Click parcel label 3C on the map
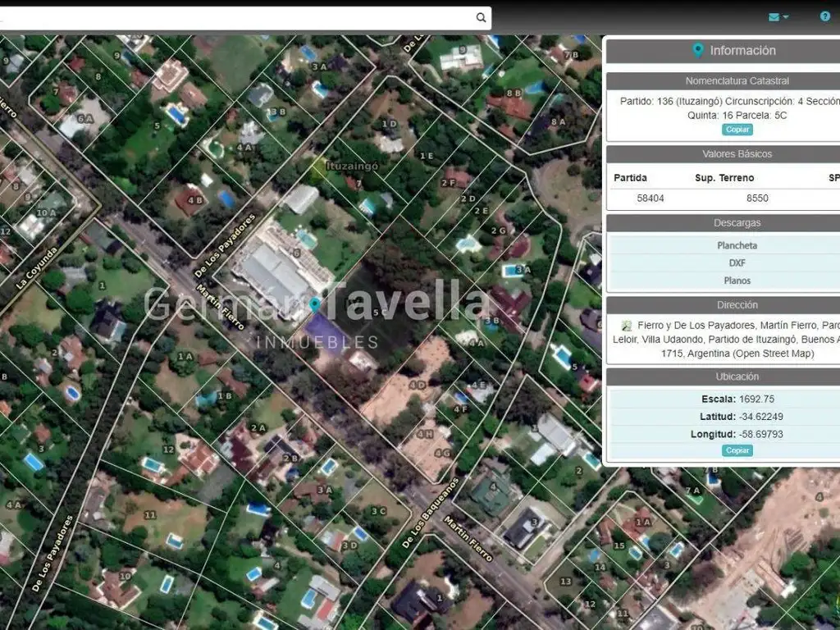 378,511
